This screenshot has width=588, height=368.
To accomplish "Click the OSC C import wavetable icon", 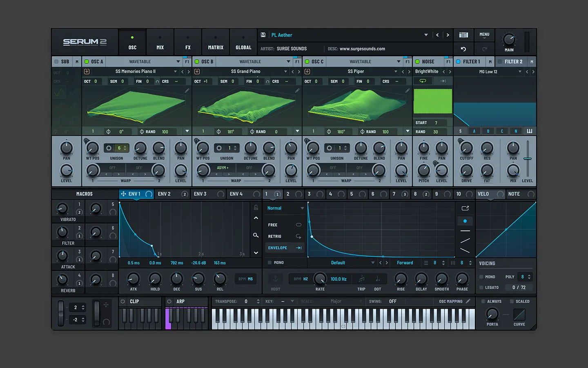I will pos(307,71).
